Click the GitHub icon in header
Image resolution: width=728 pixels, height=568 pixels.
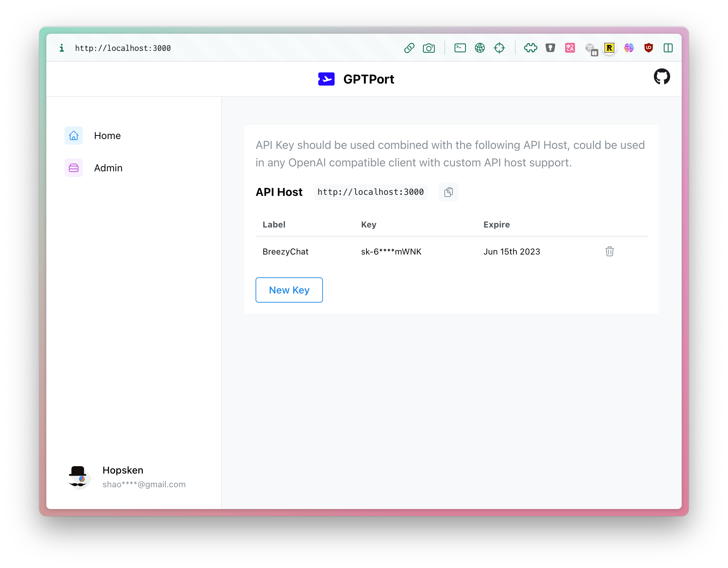click(662, 77)
